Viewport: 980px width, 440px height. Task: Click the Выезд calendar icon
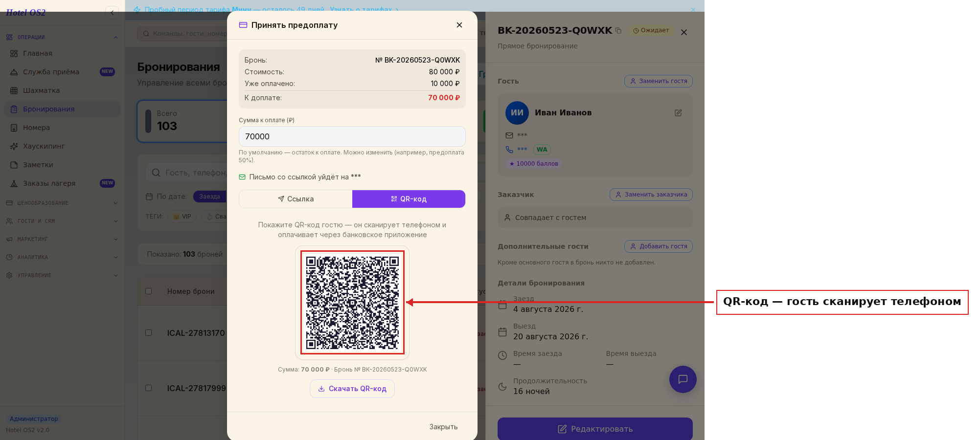coord(502,332)
